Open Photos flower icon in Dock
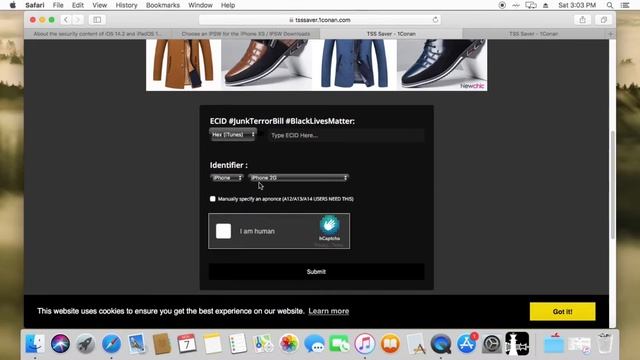The width and height of the screenshot is (640, 360). (x=289, y=344)
